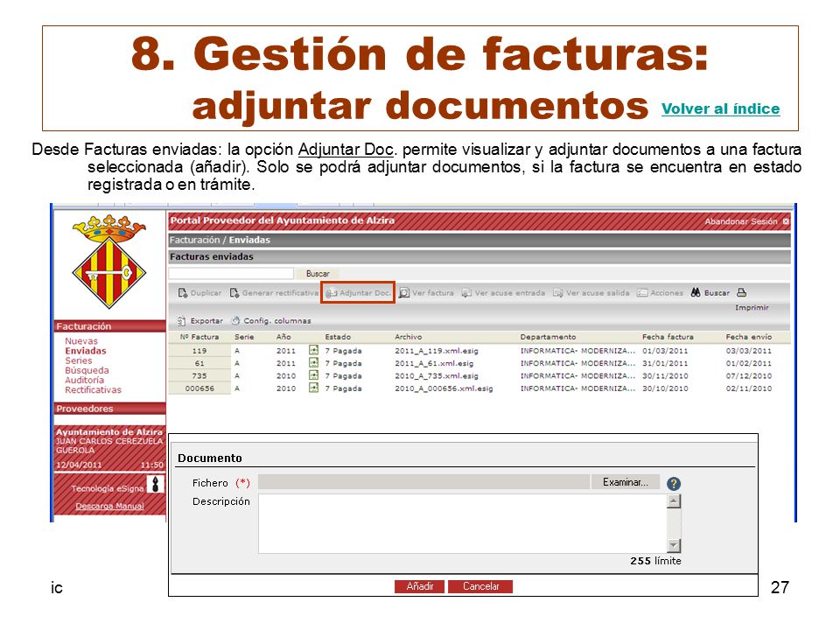This screenshot has height=630, width=840.
Task: Open the Adjuntar Doc. option
Action: (x=358, y=293)
